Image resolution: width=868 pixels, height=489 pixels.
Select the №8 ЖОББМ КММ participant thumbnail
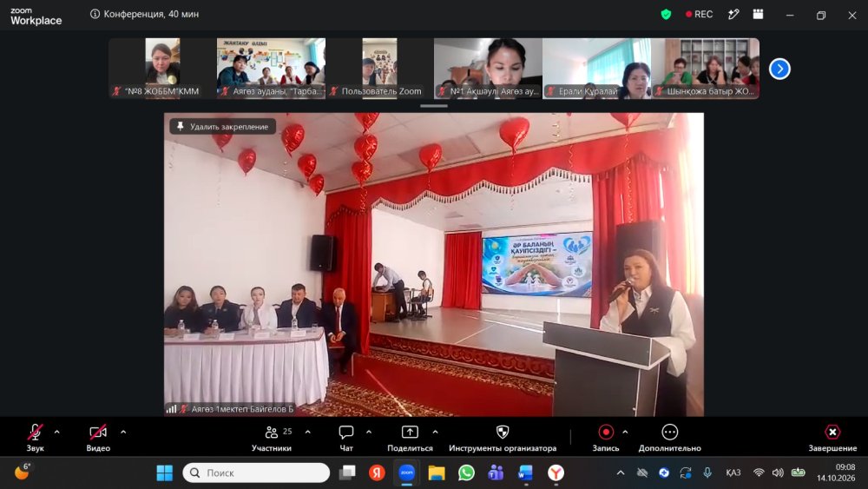(163, 68)
